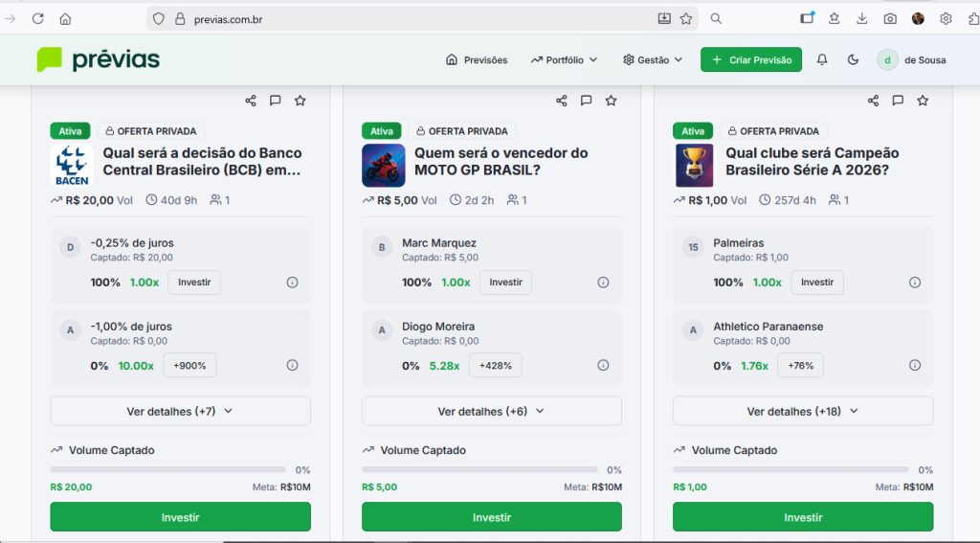
Task: Open notifications bell icon
Action: [822, 60]
